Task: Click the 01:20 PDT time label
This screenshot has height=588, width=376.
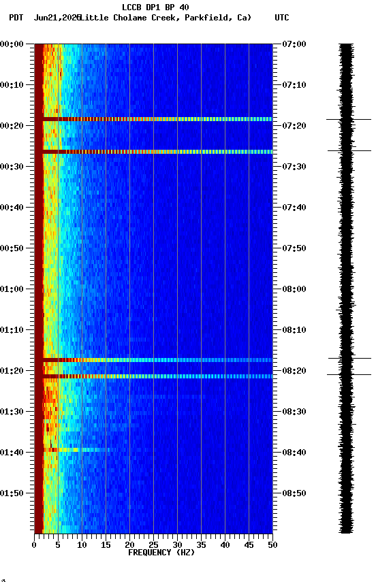Action: 12,371
